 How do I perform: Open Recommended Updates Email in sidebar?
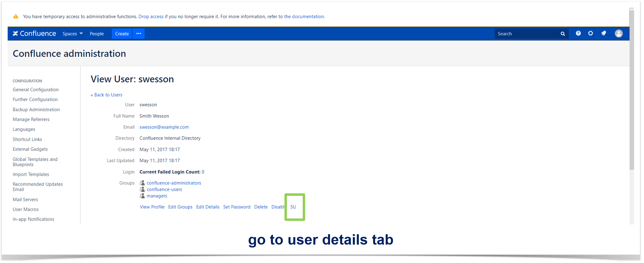38,187
